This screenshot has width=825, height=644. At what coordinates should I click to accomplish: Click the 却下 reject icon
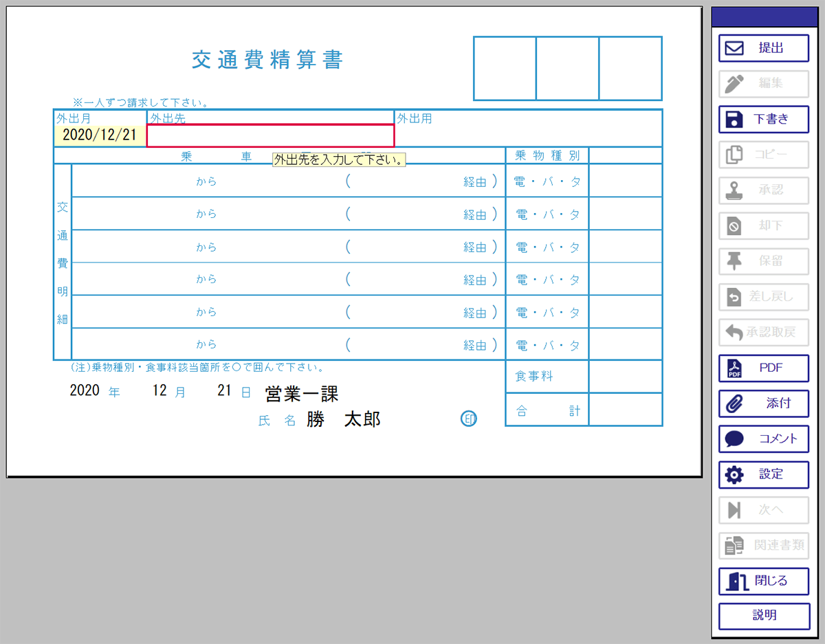(734, 225)
